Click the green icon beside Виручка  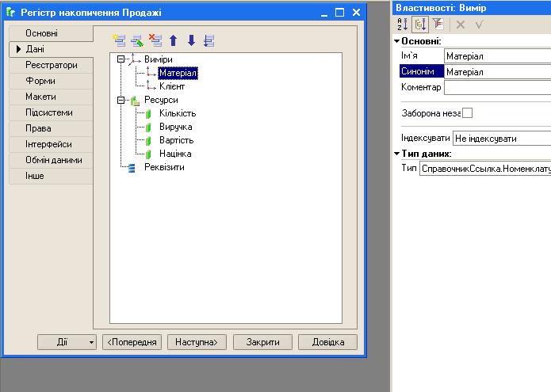coord(148,127)
